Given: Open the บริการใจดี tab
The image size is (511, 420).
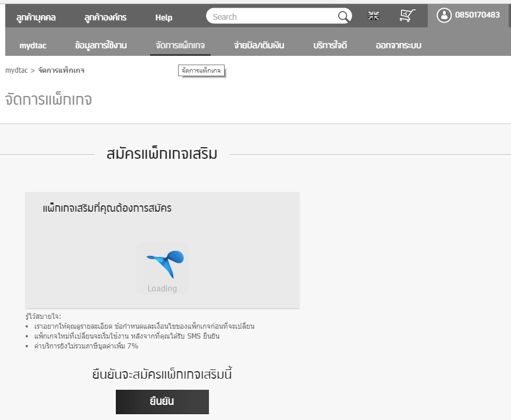Looking at the screenshot, I should [x=330, y=45].
